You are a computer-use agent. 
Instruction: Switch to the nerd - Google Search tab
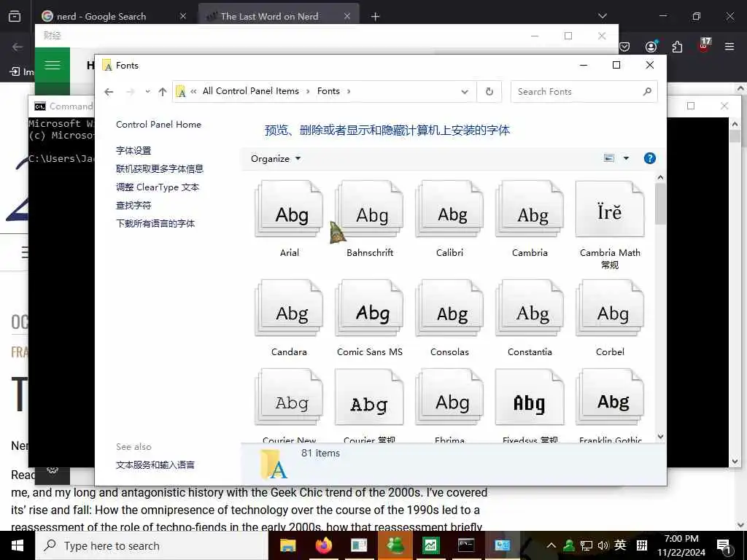[x=113, y=16]
